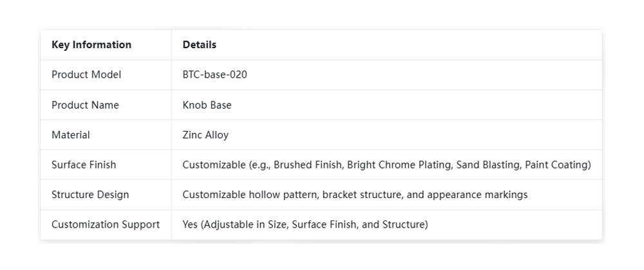Click the "Key Information" column header
The image size is (644, 270).
tap(91, 45)
